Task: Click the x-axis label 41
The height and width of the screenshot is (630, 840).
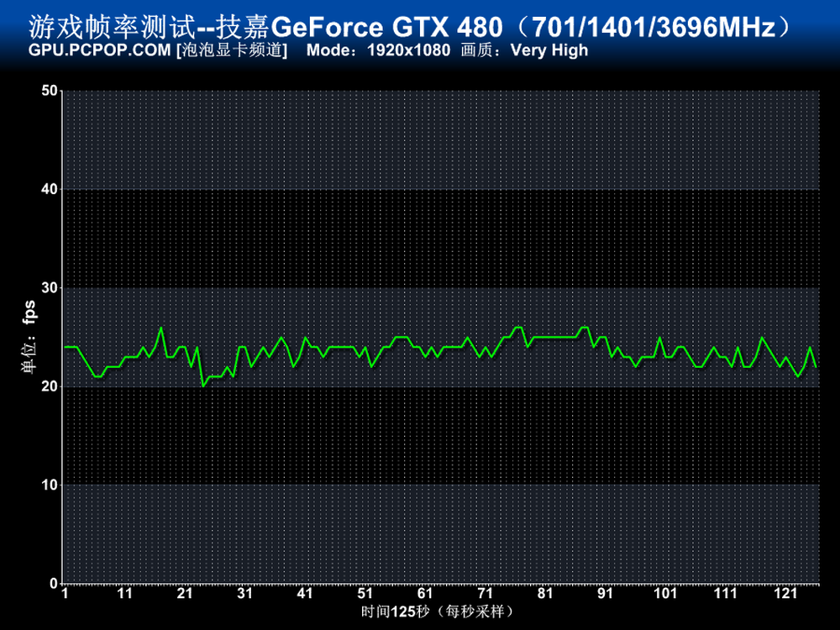Action: pyautogui.click(x=305, y=594)
